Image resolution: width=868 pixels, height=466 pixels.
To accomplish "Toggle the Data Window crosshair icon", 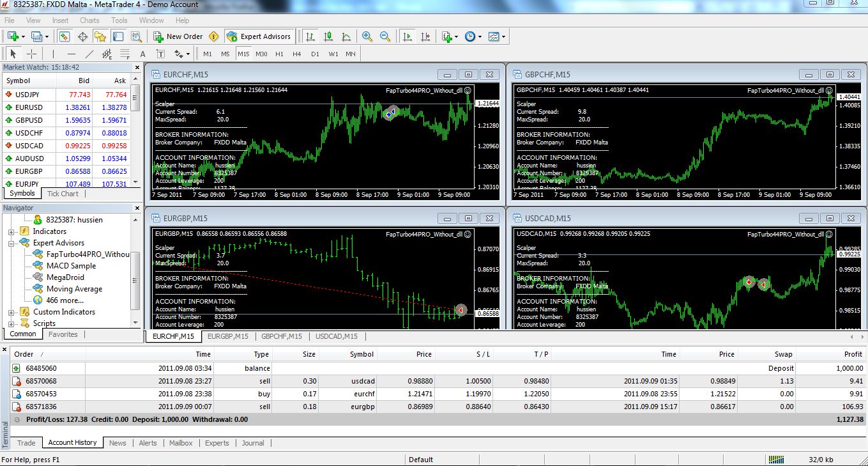I will pyautogui.click(x=83, y=36).
